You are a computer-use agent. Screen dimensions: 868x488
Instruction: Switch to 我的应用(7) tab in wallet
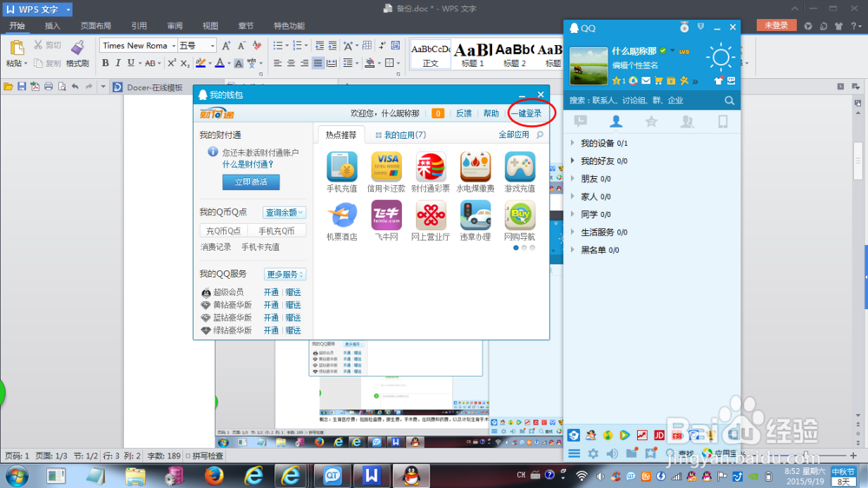tap(400, 135)
